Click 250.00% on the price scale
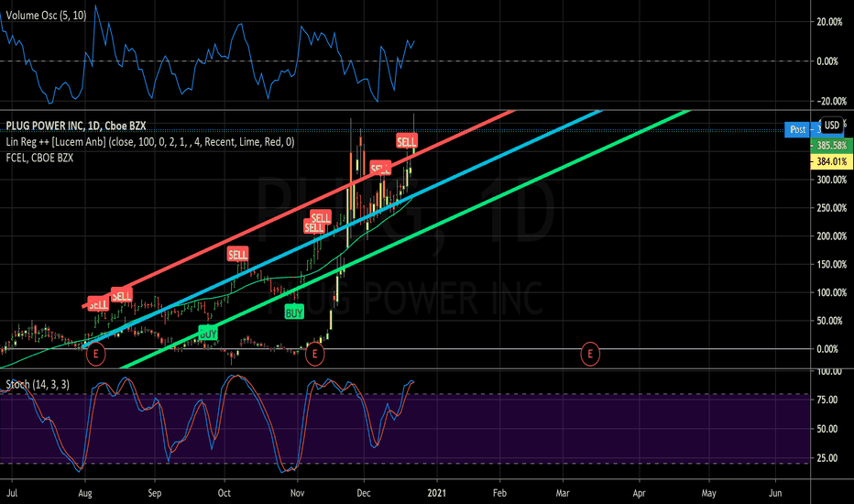This screenshot has height=504, width=854. tap(832, 208)
